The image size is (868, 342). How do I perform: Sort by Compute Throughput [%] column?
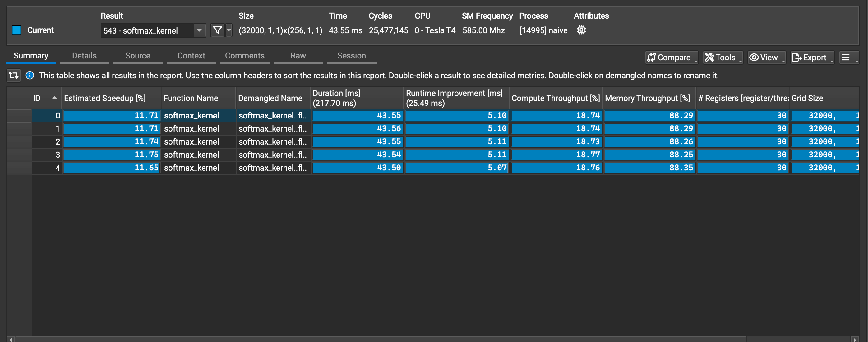pyautogui.click(x=556, y=98)
